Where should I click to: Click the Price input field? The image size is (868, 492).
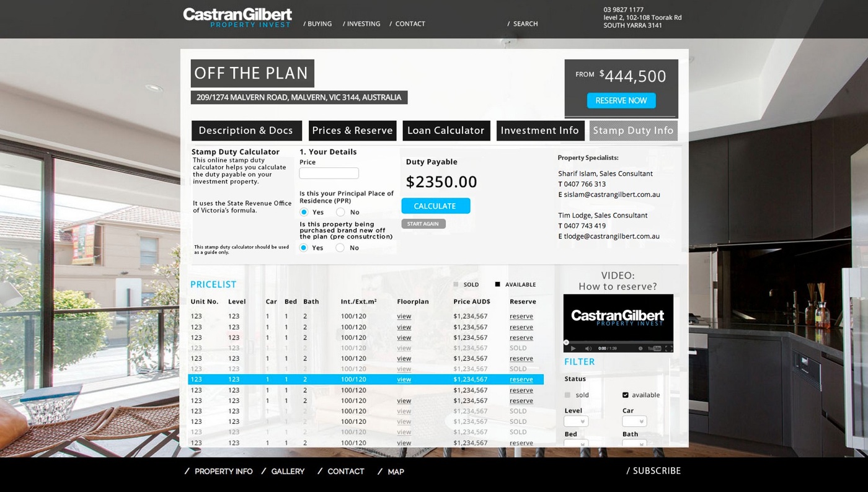coord(329,174)
